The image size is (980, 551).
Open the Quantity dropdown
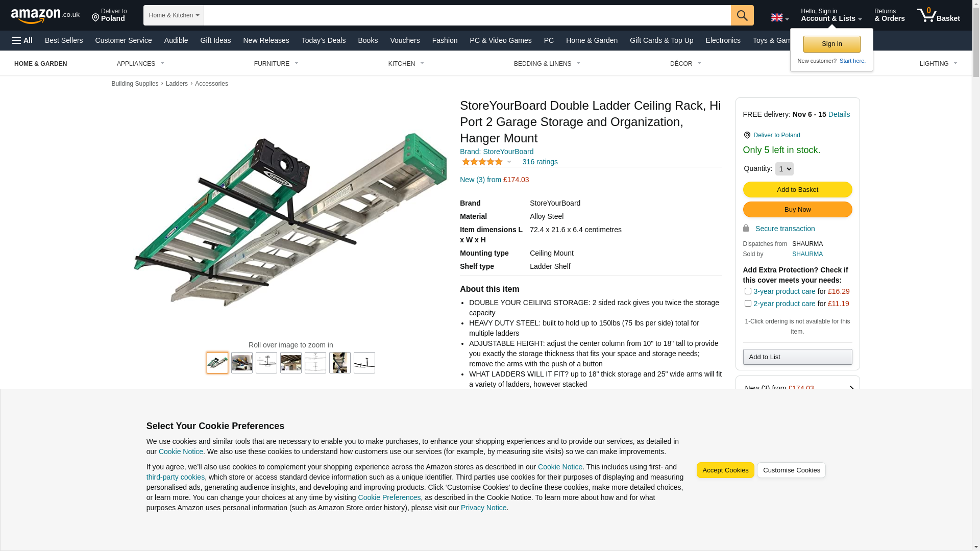pos(784,169)
